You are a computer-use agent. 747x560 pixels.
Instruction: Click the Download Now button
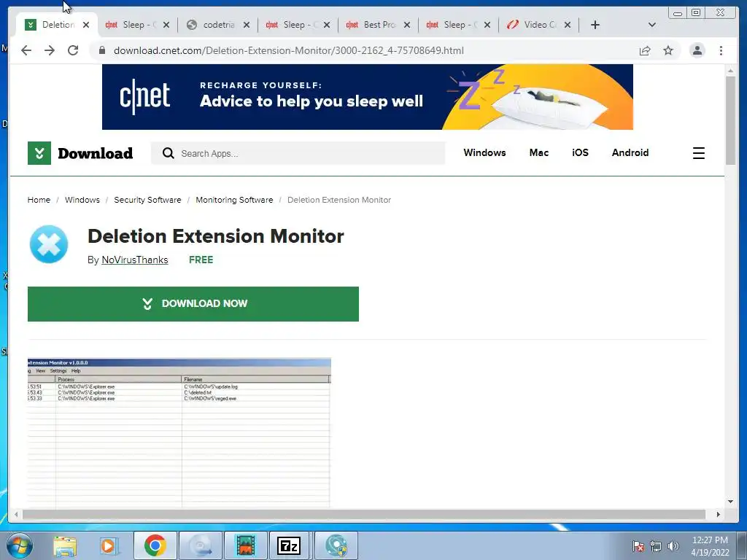(x=193, y=304)
